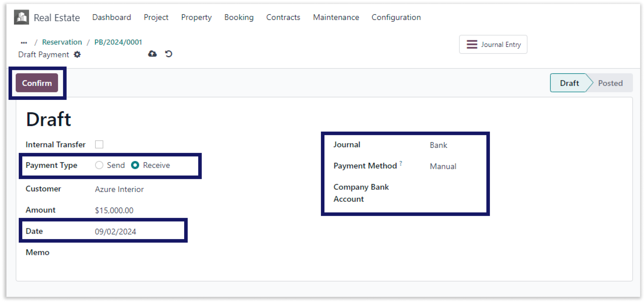644x302 pixels.
Task: Click the breadcrumb ellipsis icon
Action: pyautogui.click(x=24, y=42)
